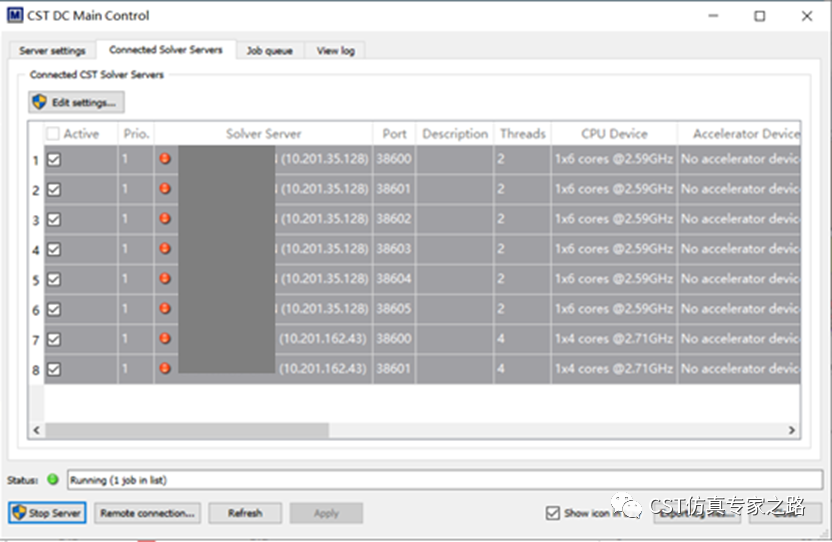Click the red status indicator in row 8
The width and height of the screenshot is (832, 542).
[x=165, y=368]
